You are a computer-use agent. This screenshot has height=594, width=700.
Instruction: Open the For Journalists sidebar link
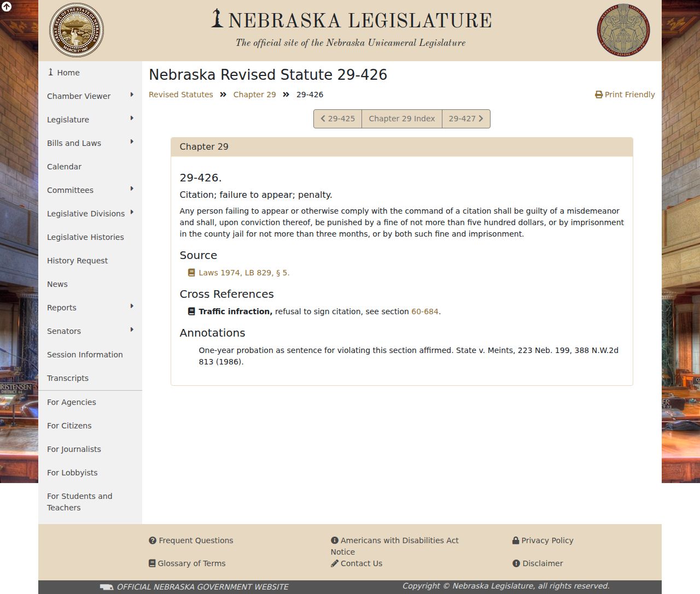[90, 449]
